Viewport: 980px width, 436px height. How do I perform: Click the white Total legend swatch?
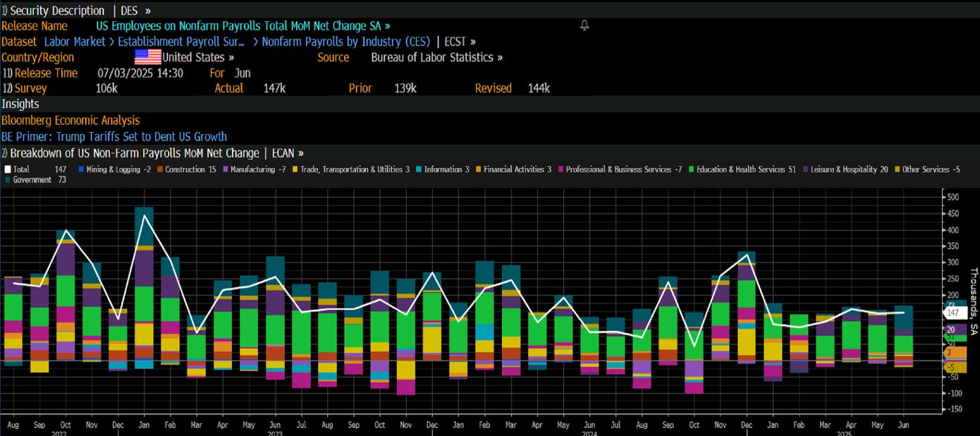(8, 169)
